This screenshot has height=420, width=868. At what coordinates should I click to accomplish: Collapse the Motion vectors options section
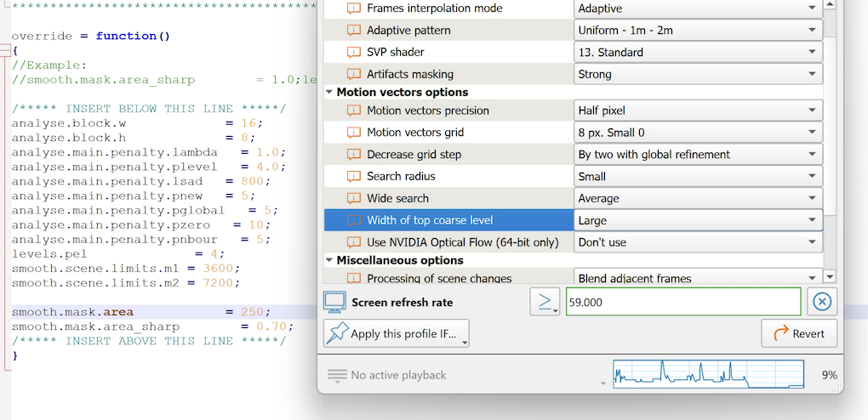[x=329, y=93]
